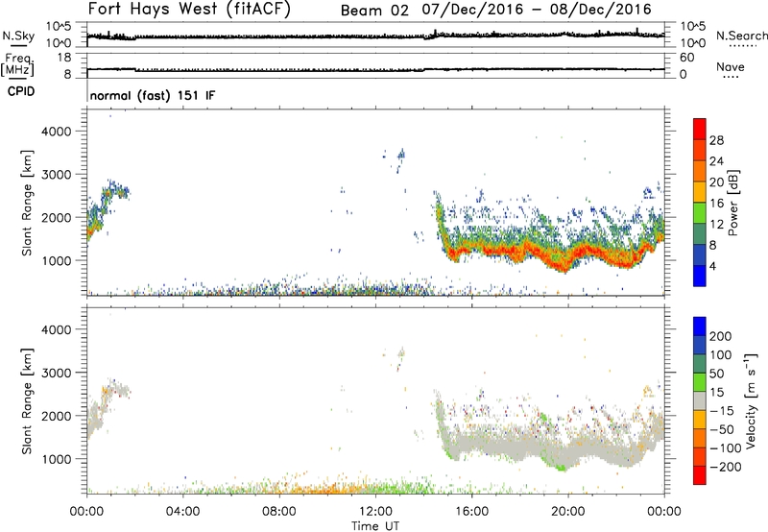Click the 'Slant Range [km]' label of velocity panel

coord(27,401)
